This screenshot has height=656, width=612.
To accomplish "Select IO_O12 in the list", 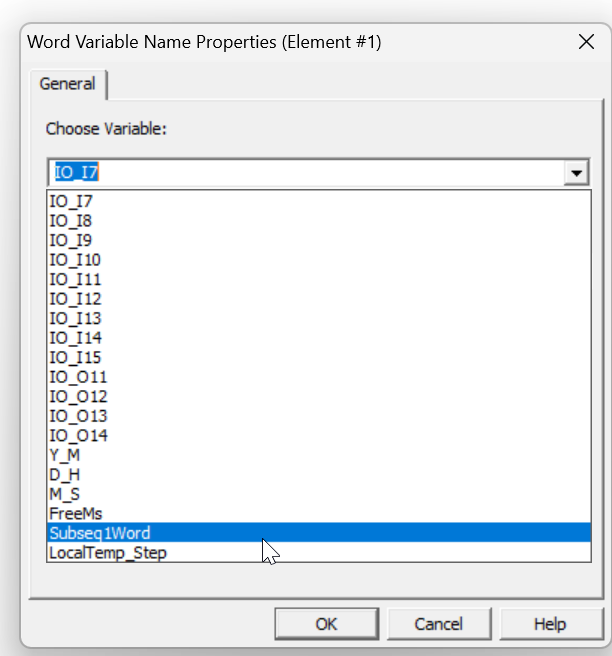I will click(319, 396).
